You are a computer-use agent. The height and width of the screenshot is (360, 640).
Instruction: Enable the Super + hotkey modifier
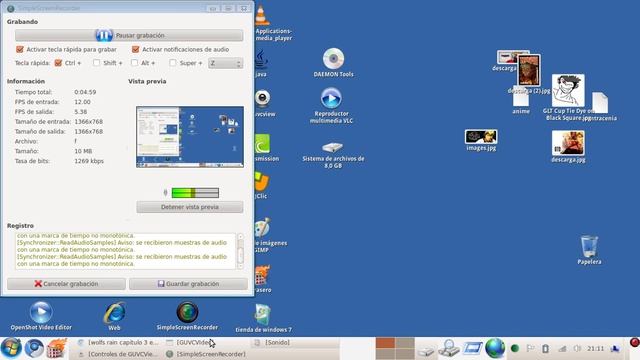173,63
